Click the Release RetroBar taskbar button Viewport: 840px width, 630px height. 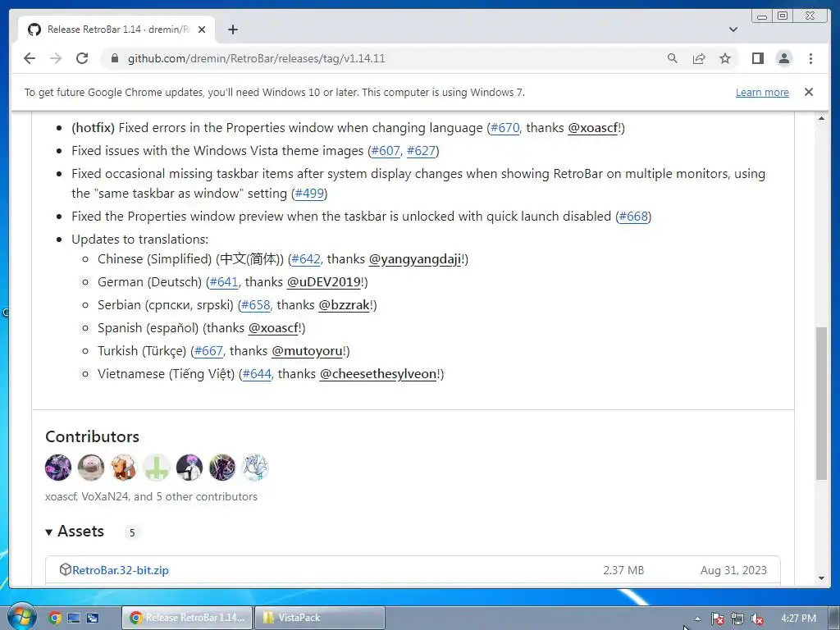tap(187, 618)
